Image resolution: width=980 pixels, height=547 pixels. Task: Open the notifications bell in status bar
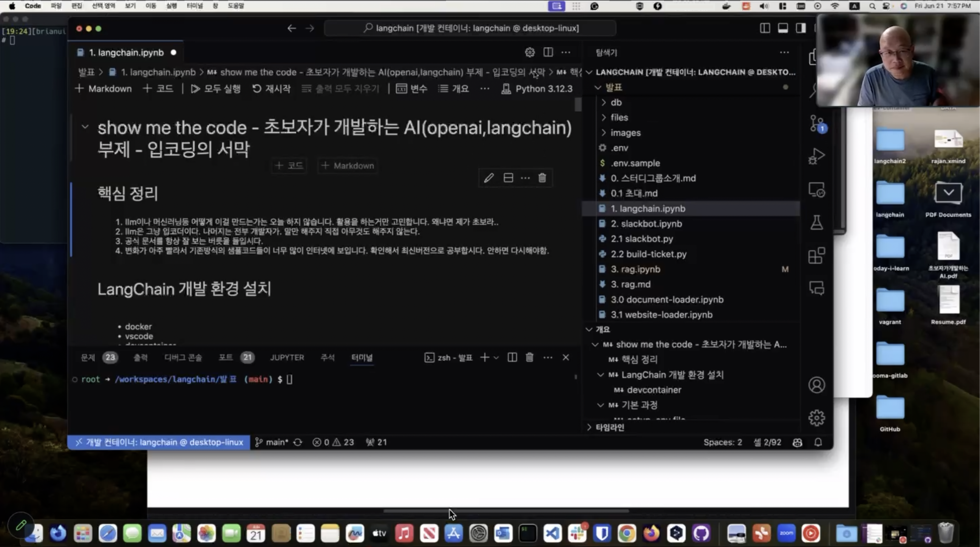pyautogui.click(x=818, y=442)
